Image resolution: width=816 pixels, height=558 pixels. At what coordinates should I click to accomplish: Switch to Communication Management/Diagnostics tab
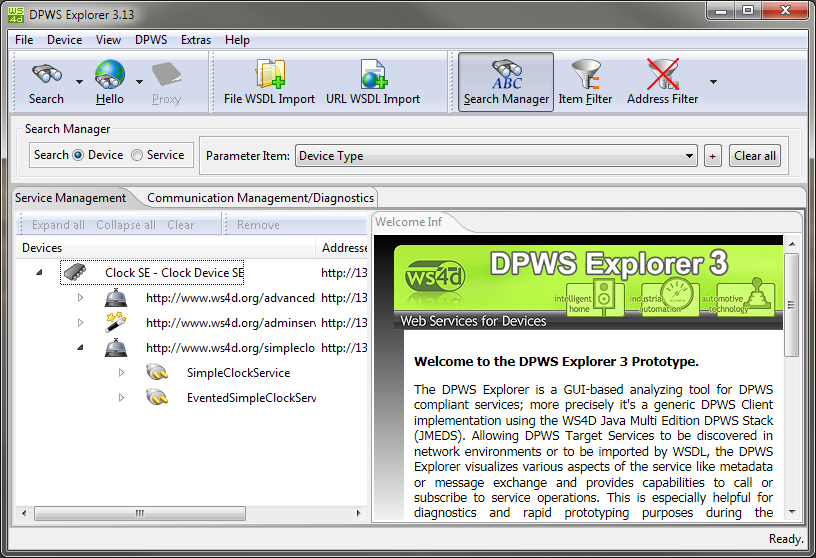(x=260, y=198)
